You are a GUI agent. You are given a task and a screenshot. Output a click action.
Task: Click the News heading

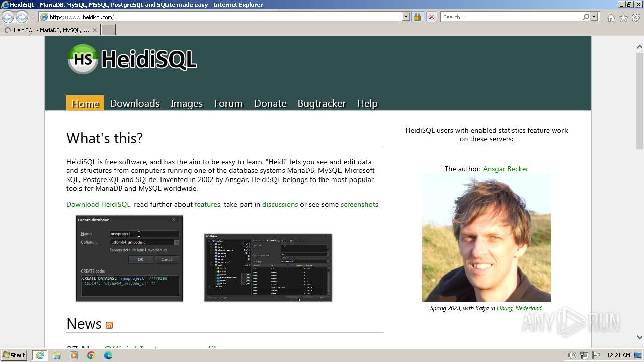pyautogui.click(x=84, y=324)
